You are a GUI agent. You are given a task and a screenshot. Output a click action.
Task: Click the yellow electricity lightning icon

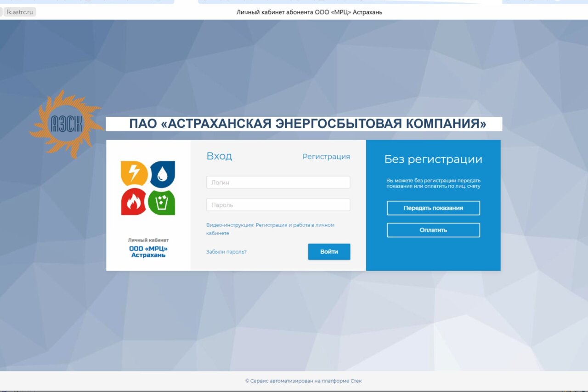(134, 173)
